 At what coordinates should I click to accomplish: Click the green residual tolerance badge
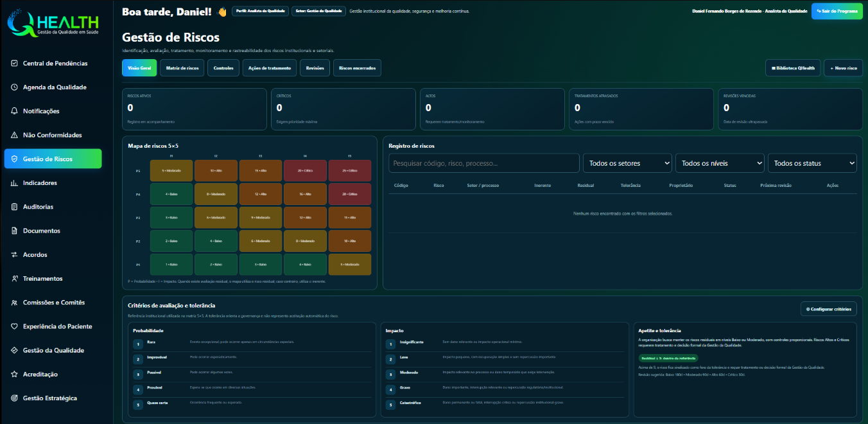click(x=668, y=358)
